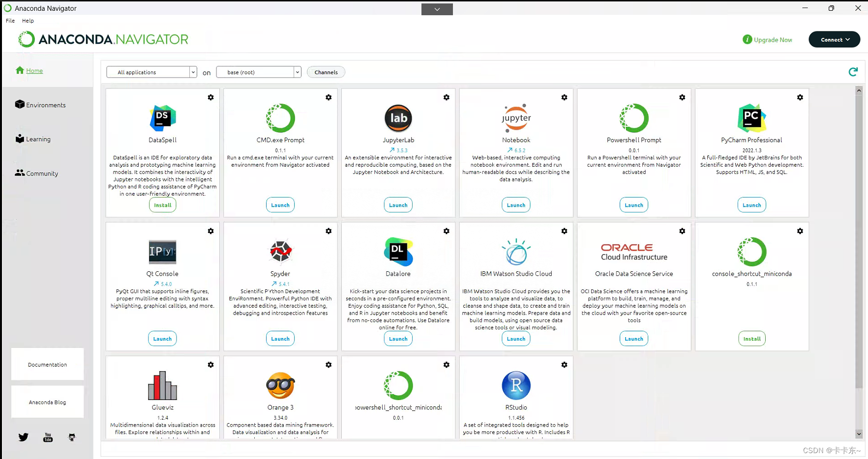Screen dimensions: 868x459
Task: Switch to the Learning tab
Action: 33,139
